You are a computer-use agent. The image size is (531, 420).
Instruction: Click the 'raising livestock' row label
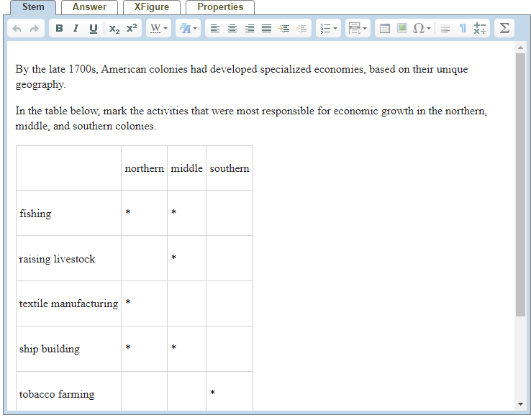tap(57, 259)
